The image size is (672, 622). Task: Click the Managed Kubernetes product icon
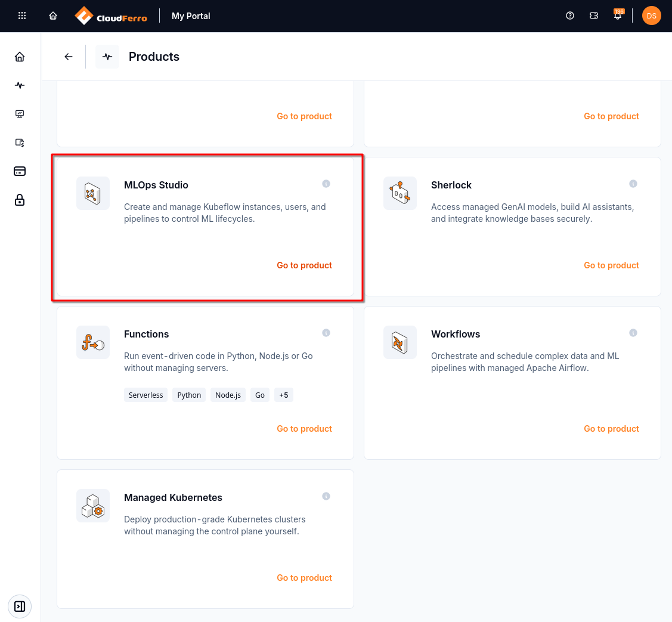(93, 506)
